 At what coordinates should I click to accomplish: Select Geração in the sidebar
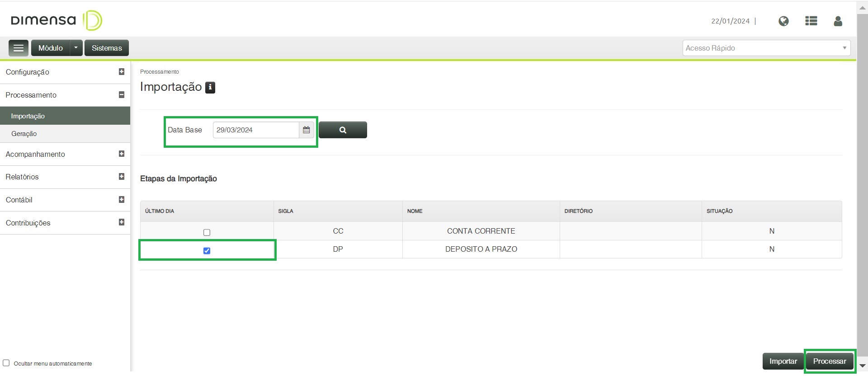[65, 134]
